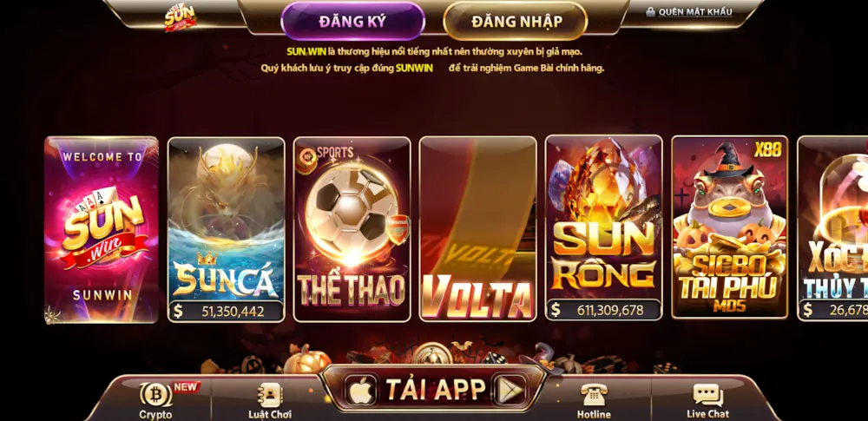Start Live Chat speech bubble icon

708,394
